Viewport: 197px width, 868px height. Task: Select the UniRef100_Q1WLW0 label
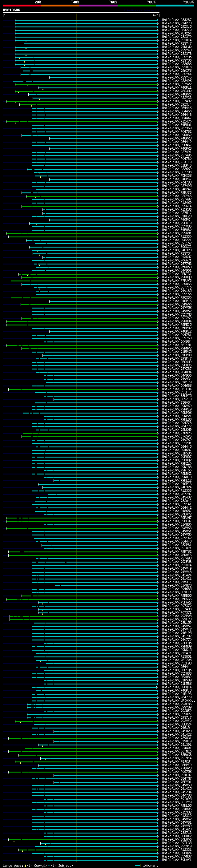click(176, 47)
